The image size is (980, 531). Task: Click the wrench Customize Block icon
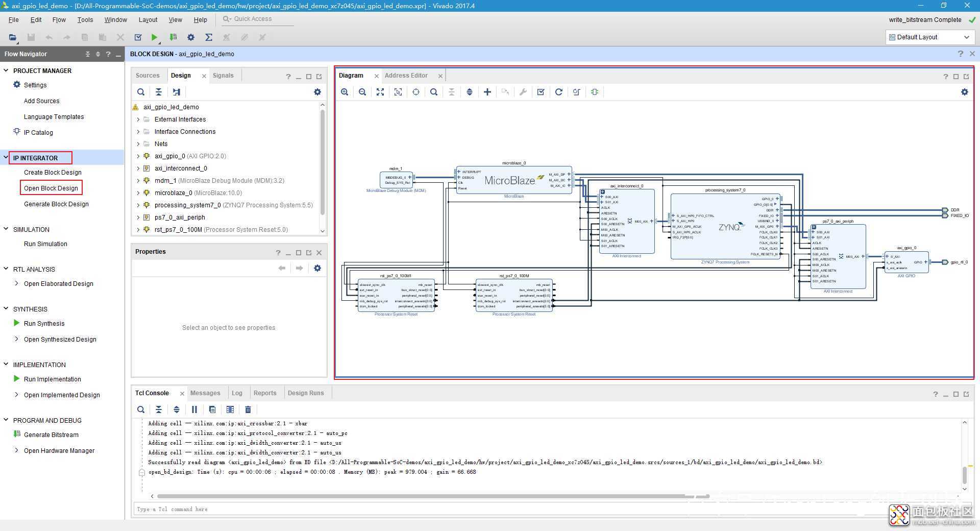(x=523, y=92)
